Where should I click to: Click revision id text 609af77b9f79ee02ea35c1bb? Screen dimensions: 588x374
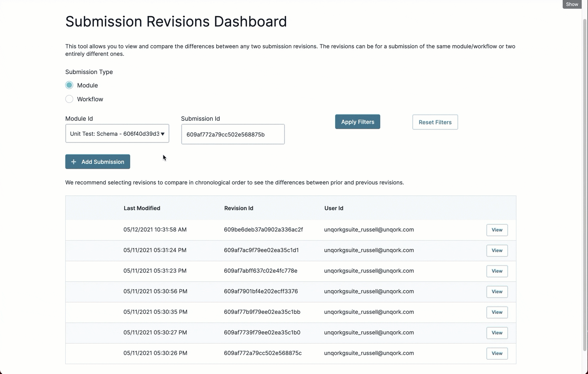click(x=262, y=312)
